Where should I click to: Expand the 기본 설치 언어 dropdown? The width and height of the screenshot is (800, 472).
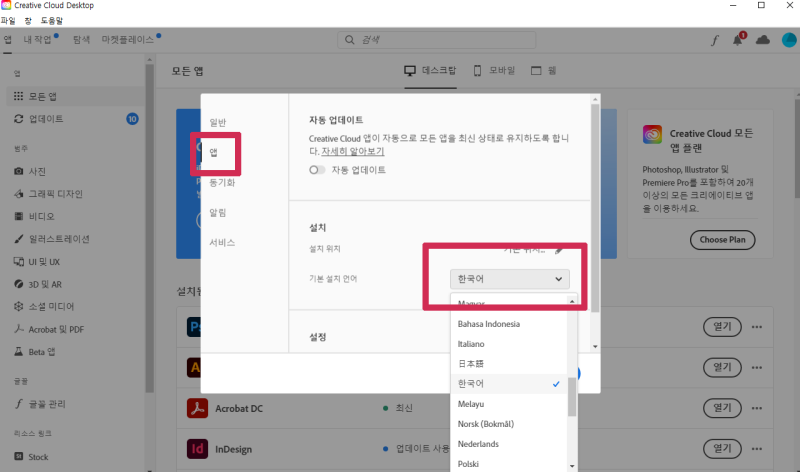pyautogui.click(x=510, y=279)
